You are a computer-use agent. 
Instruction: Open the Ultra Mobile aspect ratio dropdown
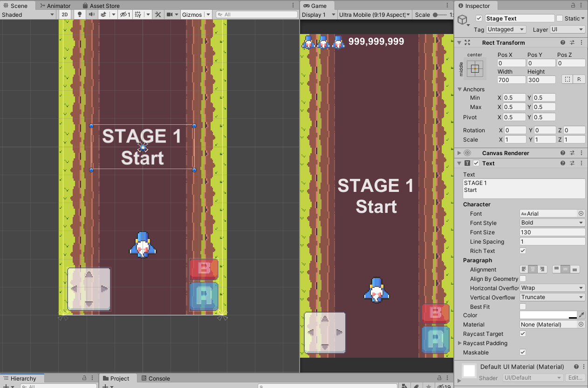[375, 14]
